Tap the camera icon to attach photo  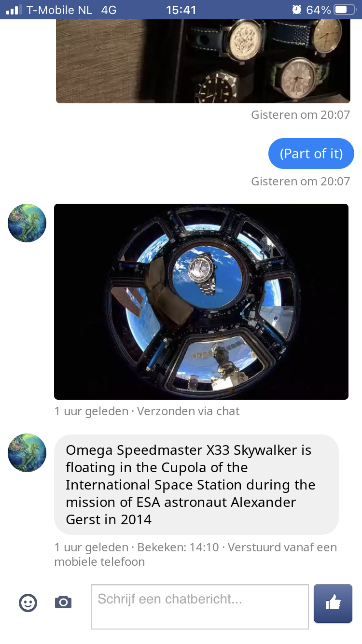click(63, 602)
